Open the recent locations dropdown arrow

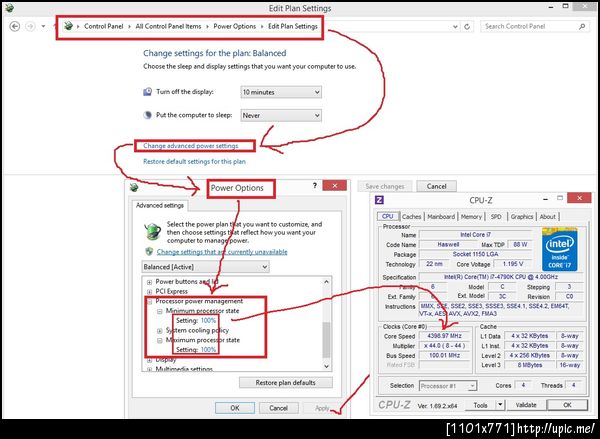pos(43,26)
